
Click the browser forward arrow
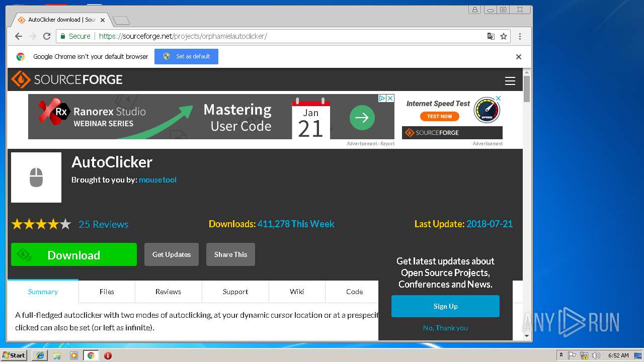[x=33, y=36]
